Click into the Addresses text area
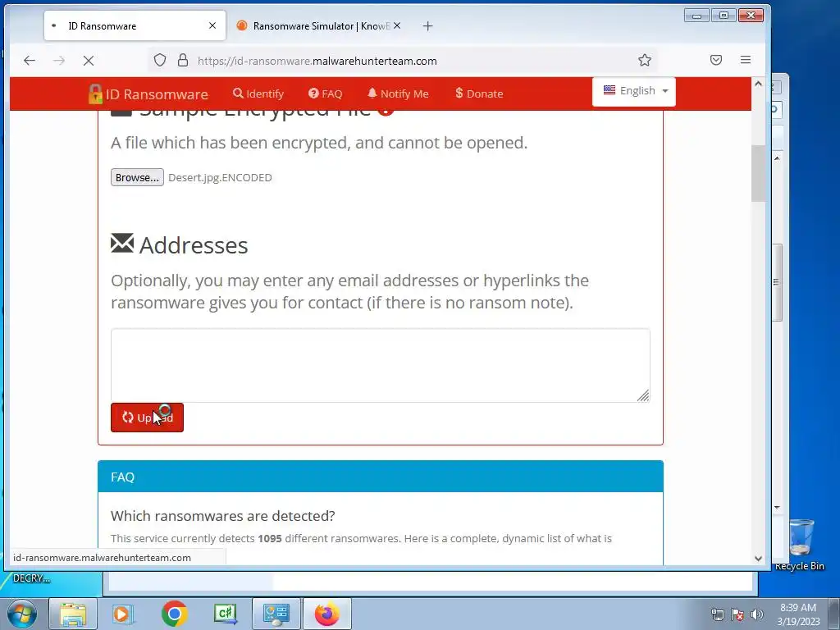This screenshot has width=840, height=630. point(381,365)
